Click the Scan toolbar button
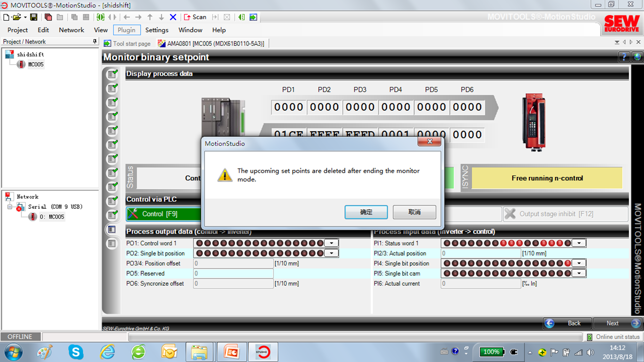 coord(195,17)
